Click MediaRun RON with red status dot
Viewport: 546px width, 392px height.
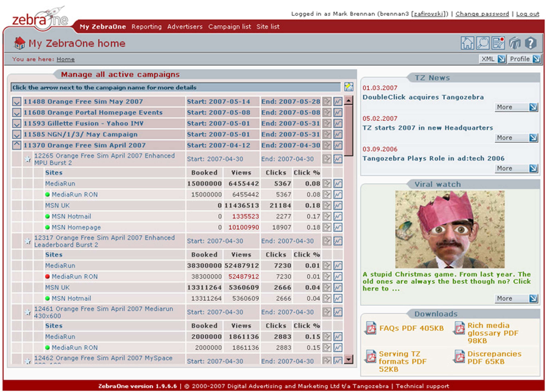(x=75, y=277)
